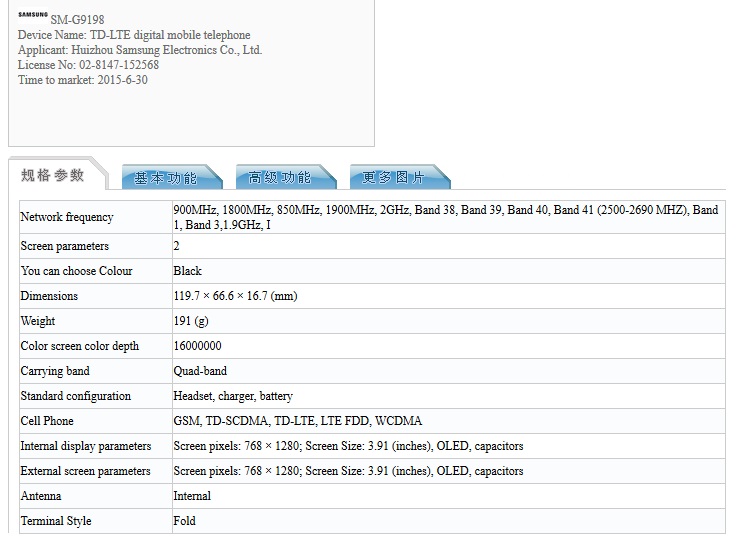Click the Dimensions label
Image resolution: width=736 pixels, height=539 pixels.
49,296
